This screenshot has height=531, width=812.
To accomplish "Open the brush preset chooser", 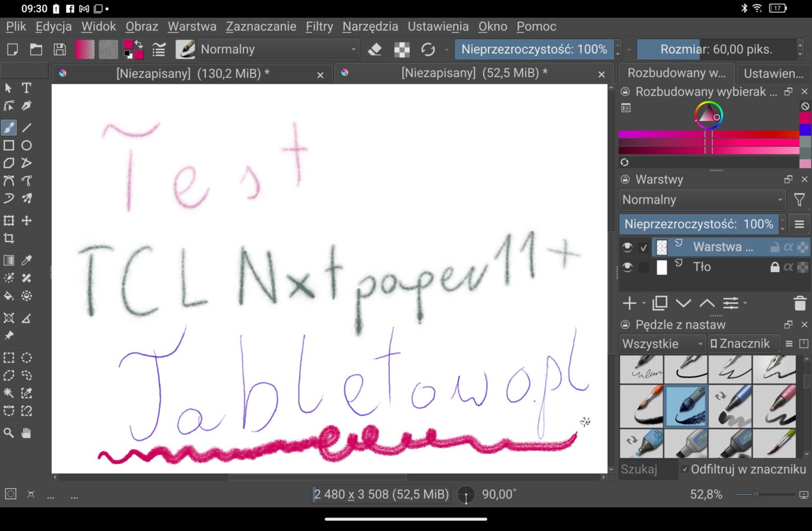I will point(185,50).
